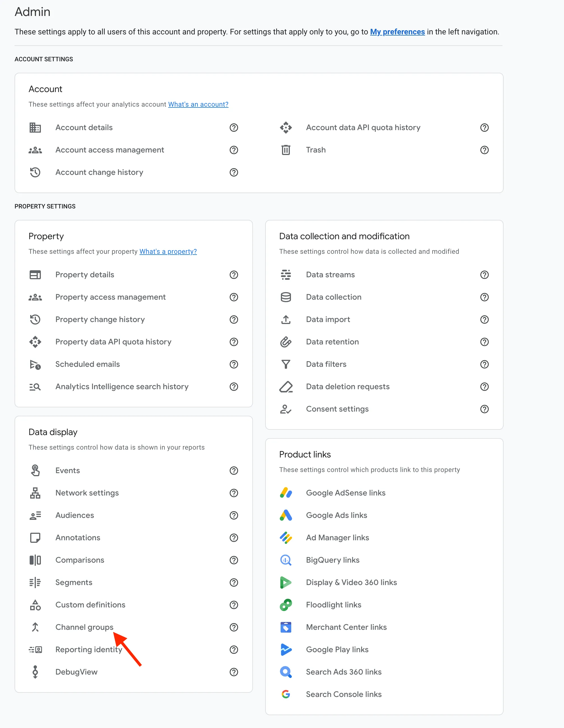Follow the My preferences link
564x728 pixels.
pos(397,32)
